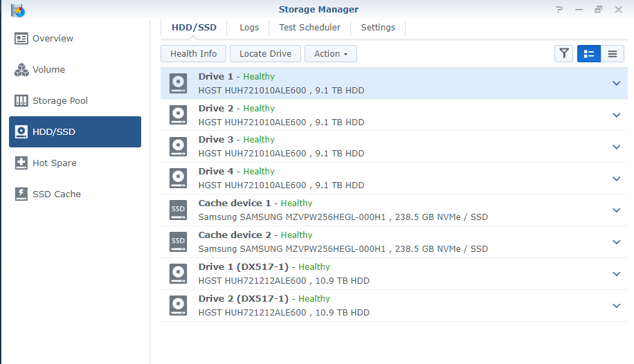
Task: Expand Cache device 1 details chevron
Action: click(616, 210)
